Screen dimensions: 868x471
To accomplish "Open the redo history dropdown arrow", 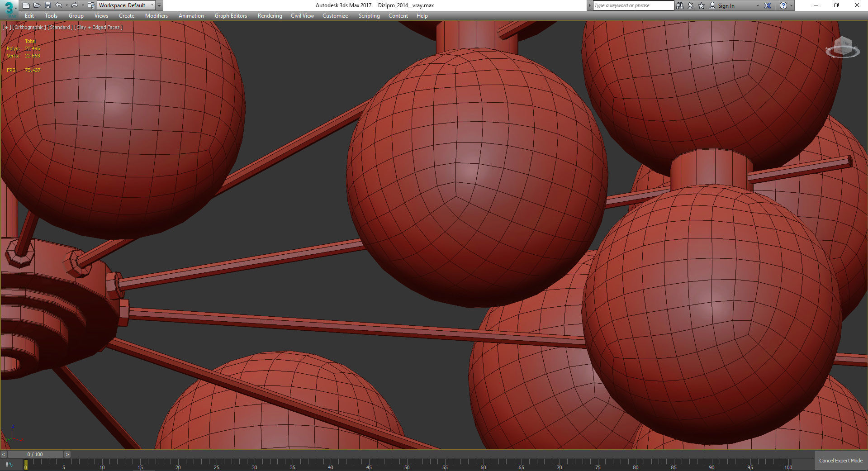I will (x=82, y=5).
